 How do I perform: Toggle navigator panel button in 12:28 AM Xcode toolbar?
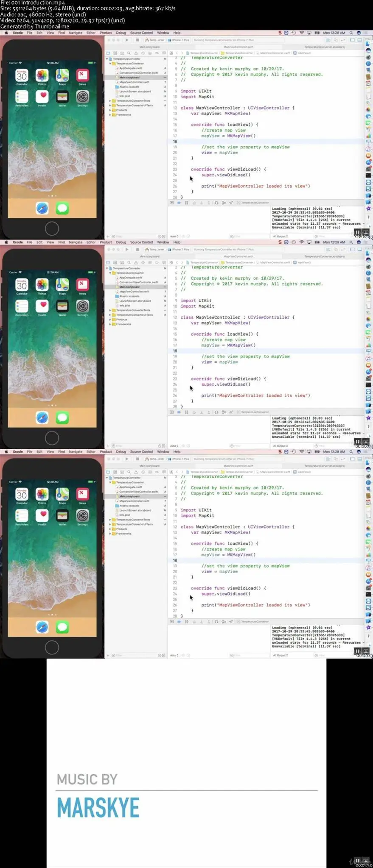(x=353, y=40)
